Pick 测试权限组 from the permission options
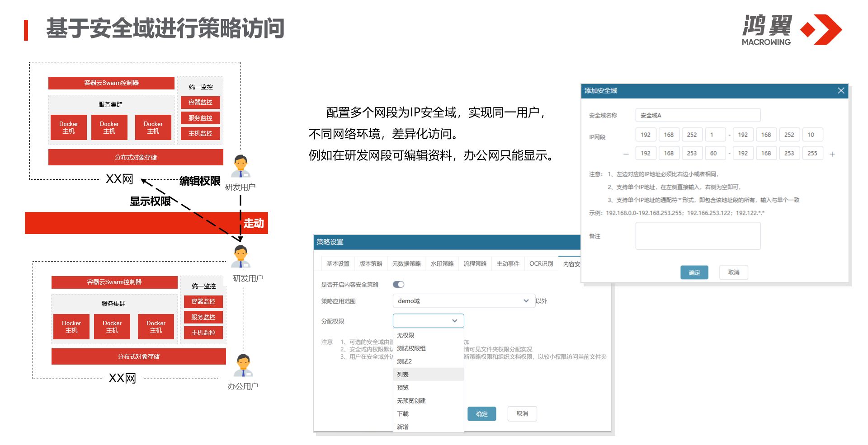This screenshot has height=445, width=868. (411, 348)
